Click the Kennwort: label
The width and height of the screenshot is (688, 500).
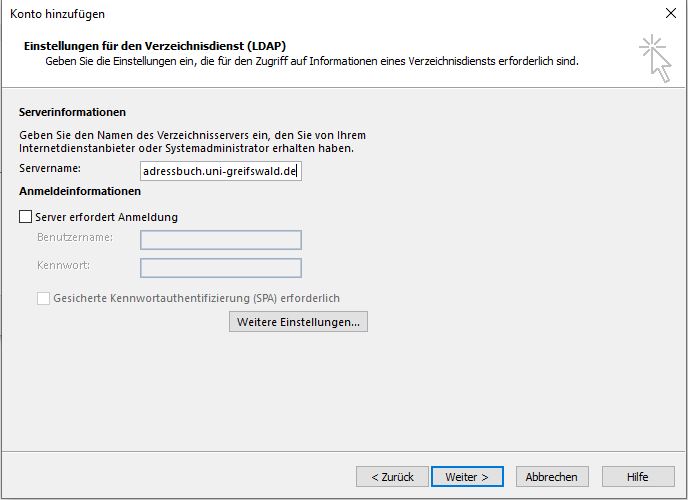[63, 266]
